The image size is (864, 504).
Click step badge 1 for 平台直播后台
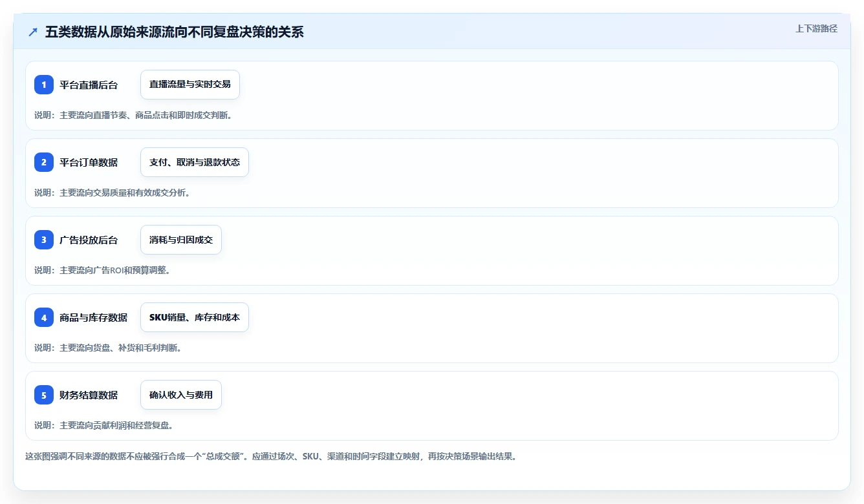pos(44,85)
